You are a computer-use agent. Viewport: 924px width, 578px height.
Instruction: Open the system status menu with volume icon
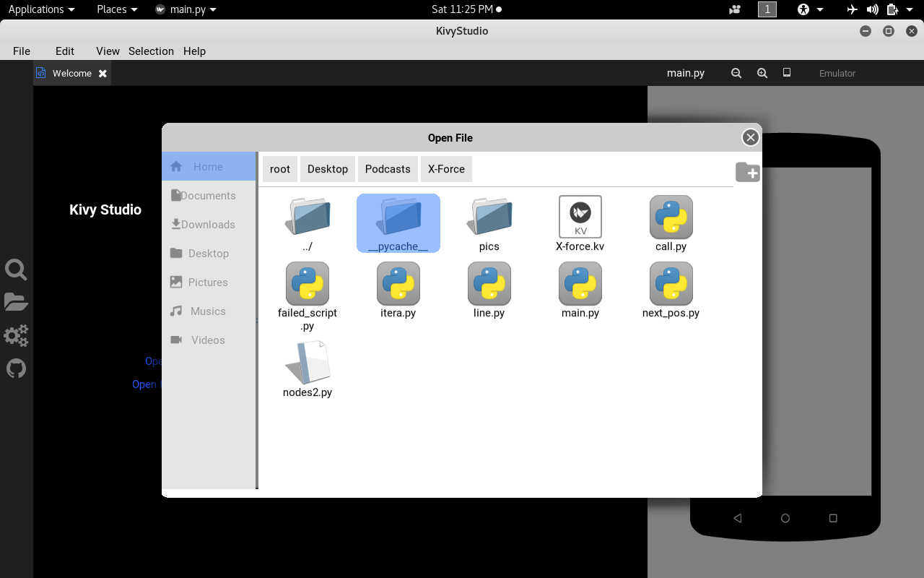(881, 9)
